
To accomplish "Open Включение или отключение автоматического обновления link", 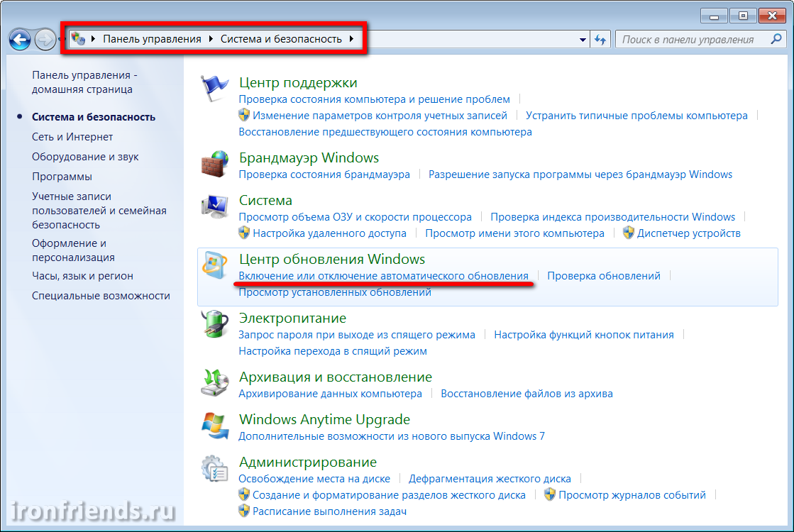I will point(383,276).
